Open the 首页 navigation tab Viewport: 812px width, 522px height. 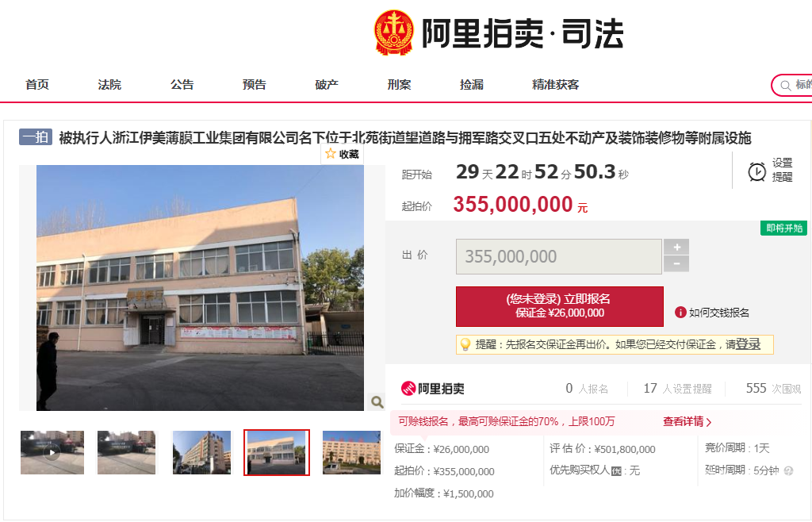(37, 84)
